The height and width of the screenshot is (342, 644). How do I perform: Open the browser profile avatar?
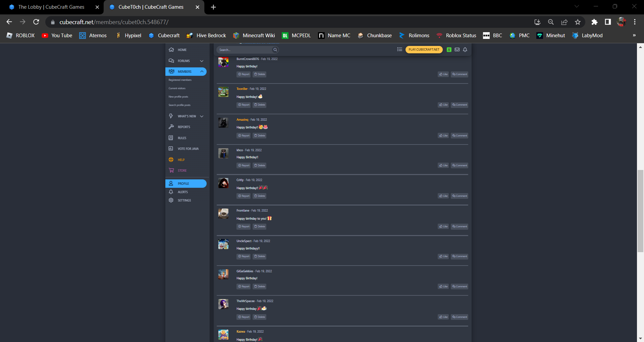621,22
